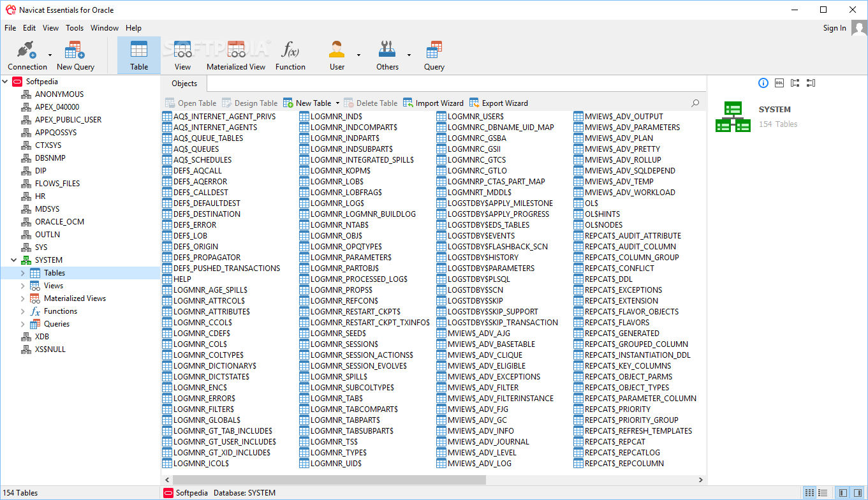This screenshot has width=868, height=500.
Task: Click the scroll left arrow of table list
Action: [168, 480]
